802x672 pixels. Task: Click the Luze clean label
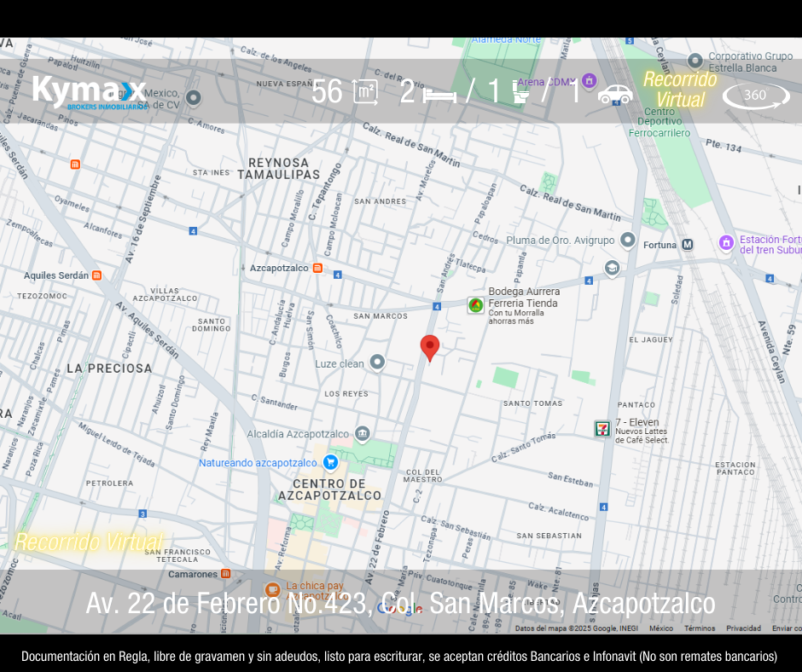tap(340, 363)
